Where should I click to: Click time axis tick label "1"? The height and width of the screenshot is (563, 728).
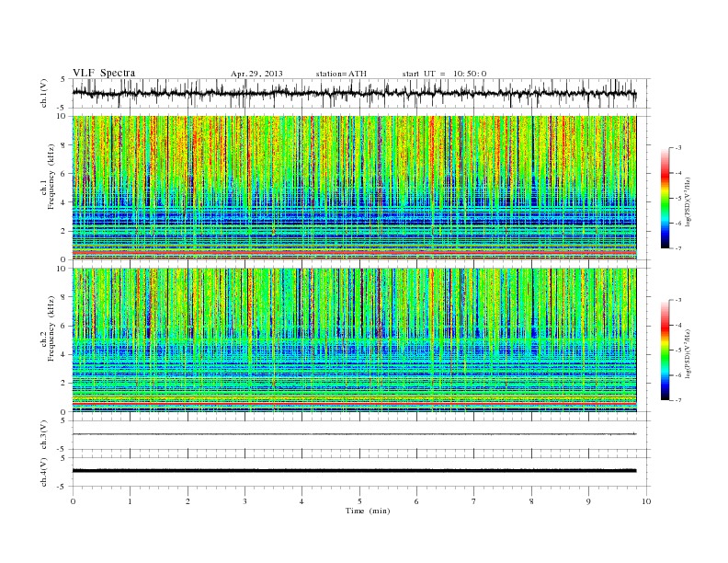(130, 501)
